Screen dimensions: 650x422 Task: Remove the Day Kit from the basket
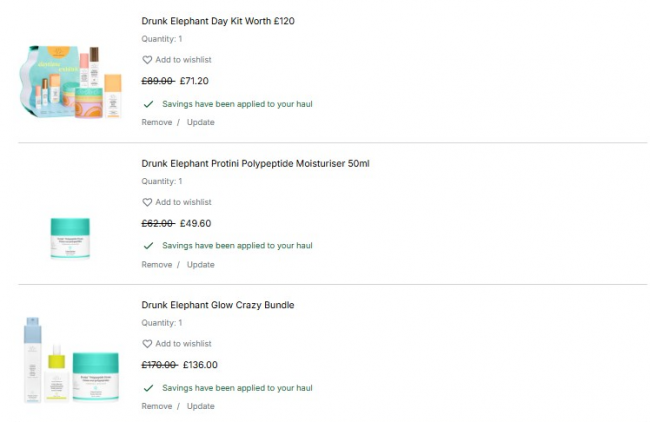coord(157,123)
